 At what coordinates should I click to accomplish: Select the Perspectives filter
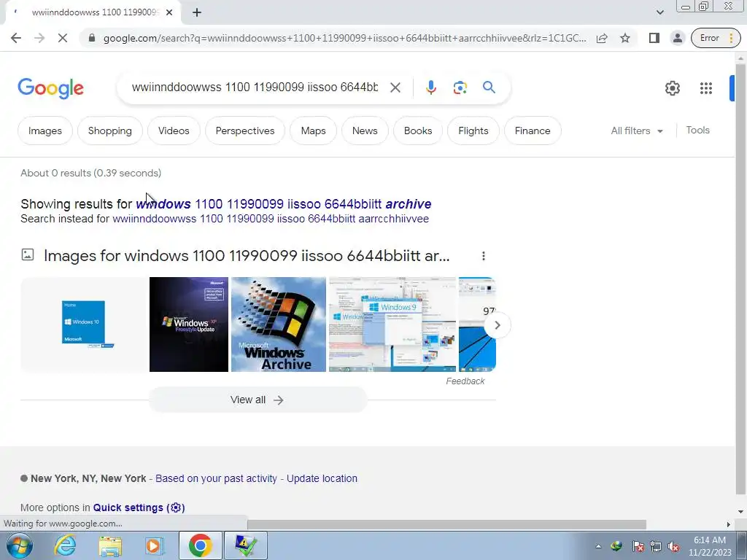click(245, 131)
